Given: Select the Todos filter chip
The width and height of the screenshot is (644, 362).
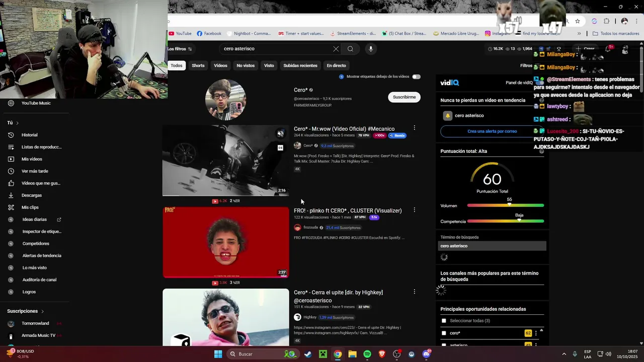Looking at the screenshot, I should pyautogui.click(x=177, y=65).
